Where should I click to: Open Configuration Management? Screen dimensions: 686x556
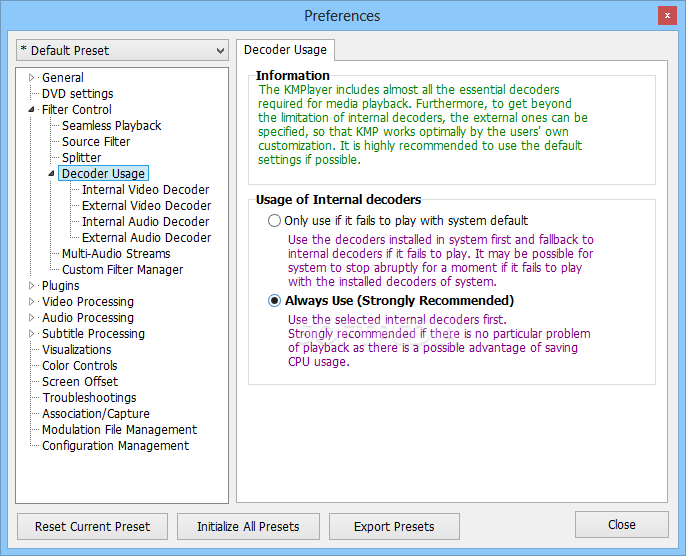coord(116,445)
